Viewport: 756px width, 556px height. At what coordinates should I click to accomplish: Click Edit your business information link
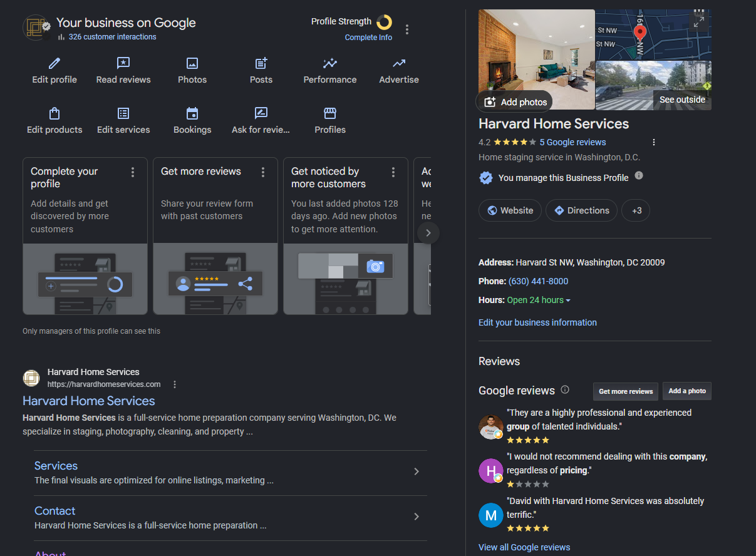point(537,322)
